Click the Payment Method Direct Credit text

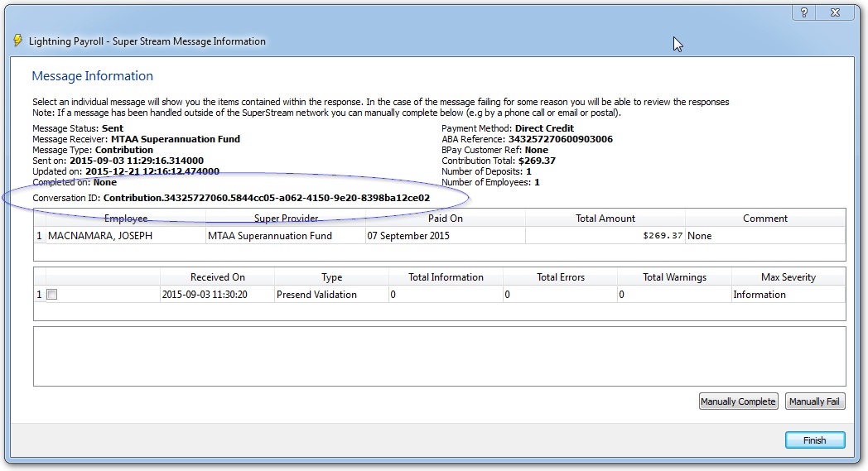click(x=508, y=127)
